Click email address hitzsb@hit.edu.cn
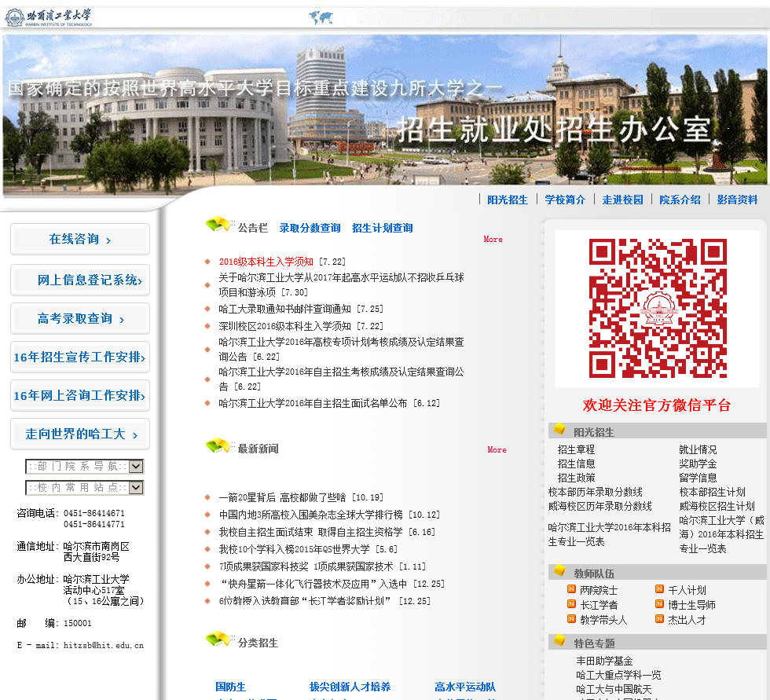The height and width of the screenshot is (700, 770). (x=104, y=646)
